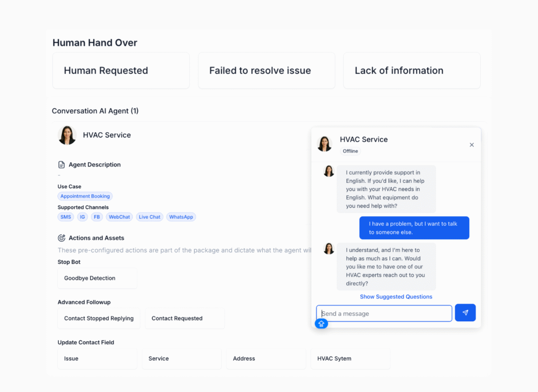This screenshot has width=538, height=392.
Task: Close the HVAC Service chat widget
Action: tap(471, 145)
